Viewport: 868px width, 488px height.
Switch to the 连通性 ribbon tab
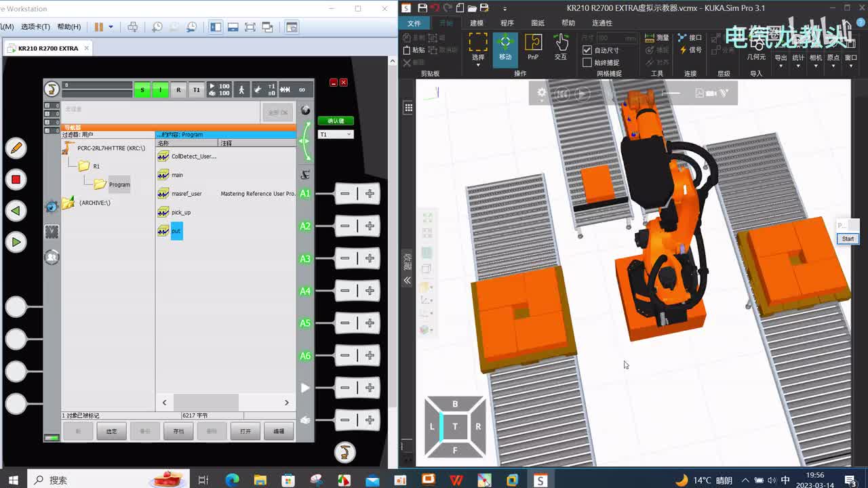click(x=602, y=23)
